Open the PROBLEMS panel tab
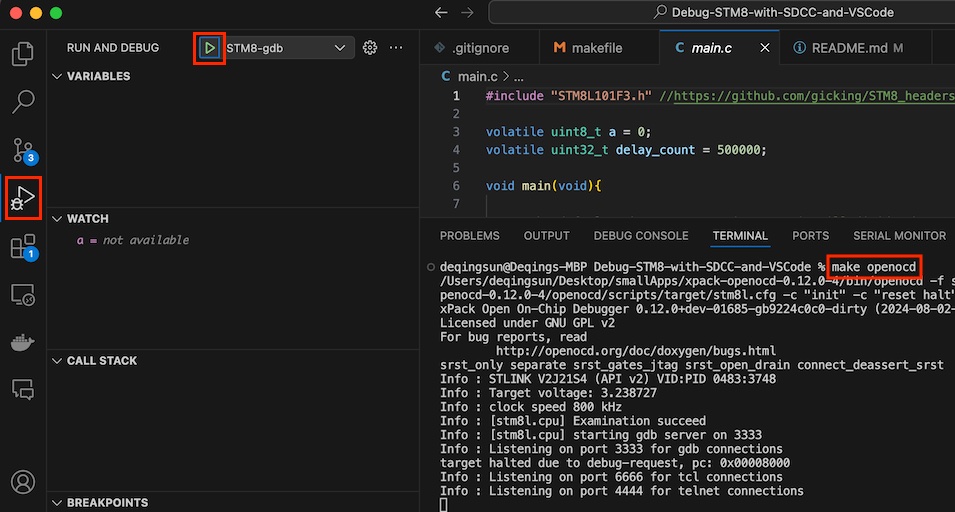Image resolution: width=955 pixels, height=512 pixels. 470,236
